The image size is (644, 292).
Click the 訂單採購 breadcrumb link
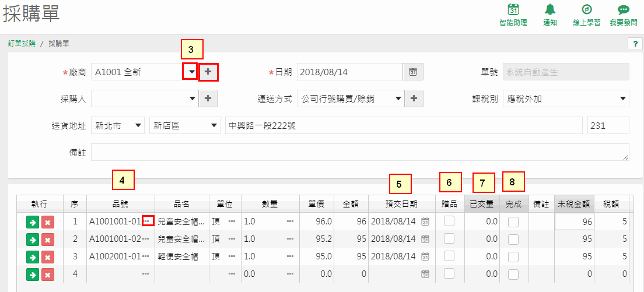(22, 43)
